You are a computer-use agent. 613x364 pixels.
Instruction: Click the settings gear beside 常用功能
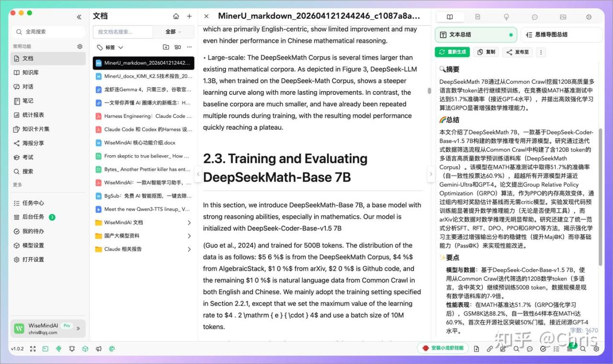80,46
